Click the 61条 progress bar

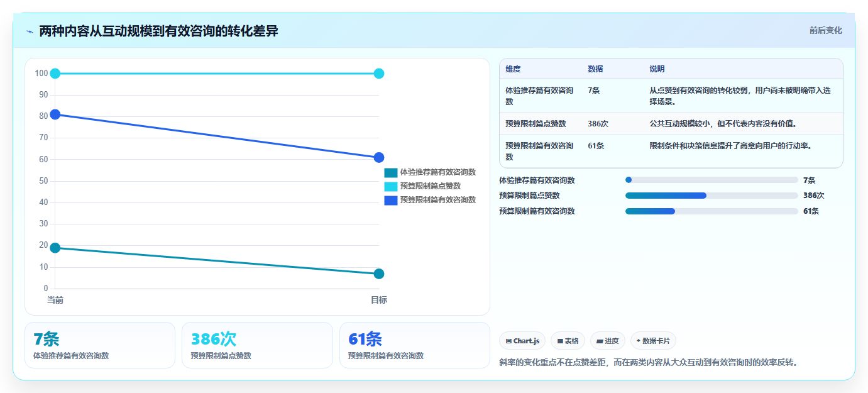click(x=711, y=211)
